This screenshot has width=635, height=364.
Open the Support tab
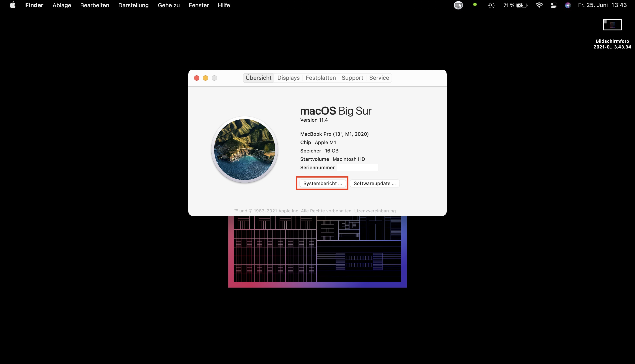352,78
